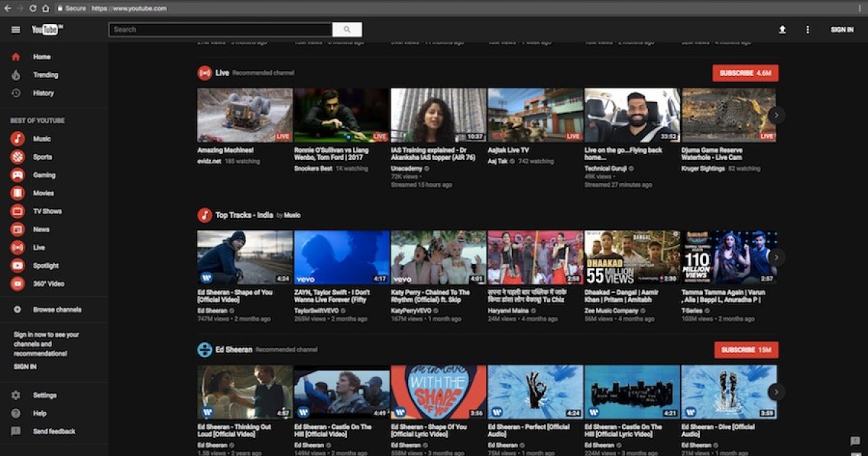This screenshot has height=456, width=868.
Task: Click the Technical Guruji channel name
Action: coord(606,169)
